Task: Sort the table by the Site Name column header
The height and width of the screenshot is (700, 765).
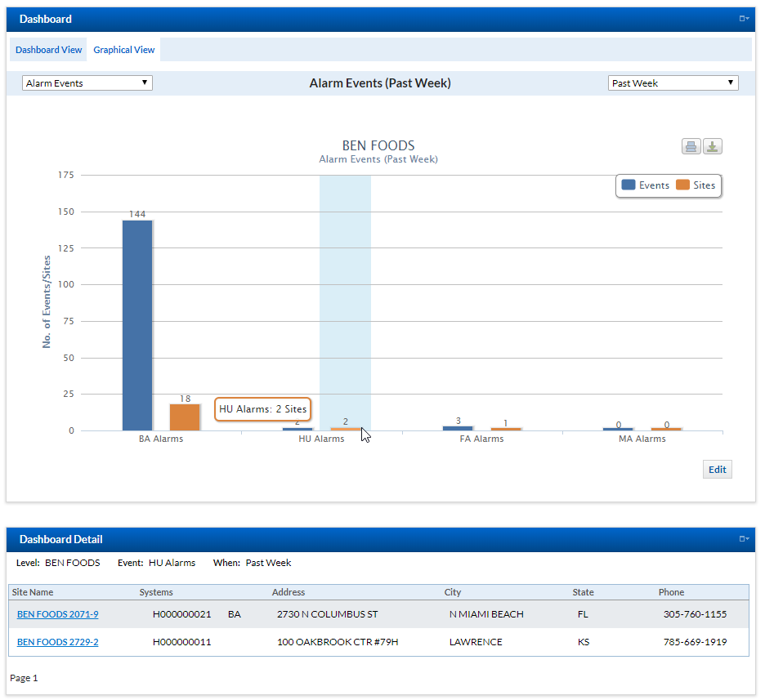Action: pyautogui.click(x=34, y=592)
